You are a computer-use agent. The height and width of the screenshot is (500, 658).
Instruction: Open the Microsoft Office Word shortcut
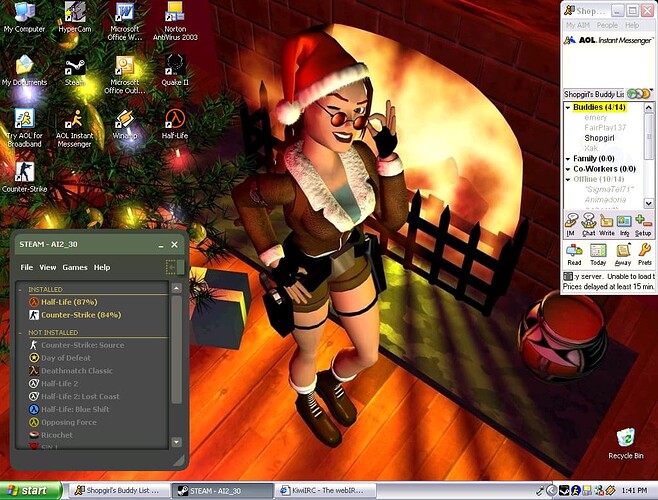pyautogui.click(x=125, y=21)
